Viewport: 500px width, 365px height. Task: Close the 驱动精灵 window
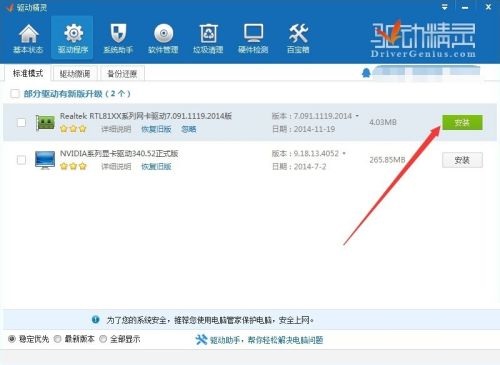(488, 7)
